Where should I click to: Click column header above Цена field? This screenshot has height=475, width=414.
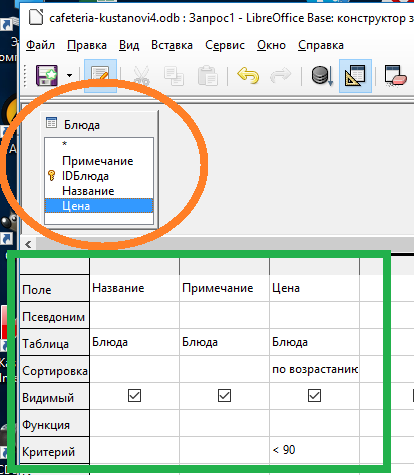(314, 266)
